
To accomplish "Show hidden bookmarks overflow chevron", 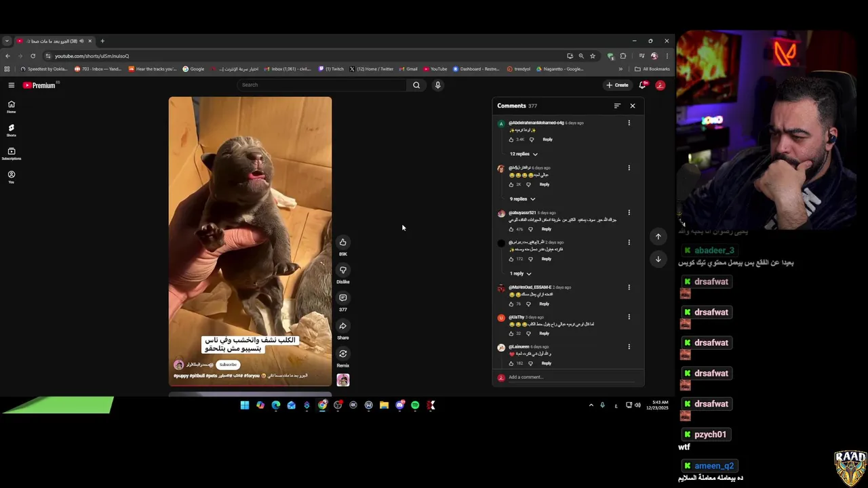I will click(x=620, y=68).
